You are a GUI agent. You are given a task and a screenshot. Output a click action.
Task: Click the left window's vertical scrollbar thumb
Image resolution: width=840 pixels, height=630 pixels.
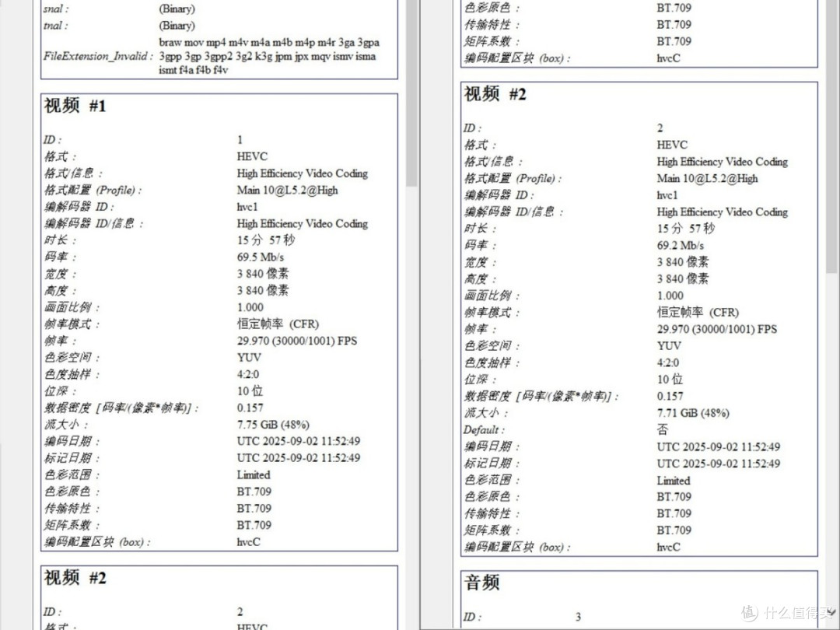(411, 93)
